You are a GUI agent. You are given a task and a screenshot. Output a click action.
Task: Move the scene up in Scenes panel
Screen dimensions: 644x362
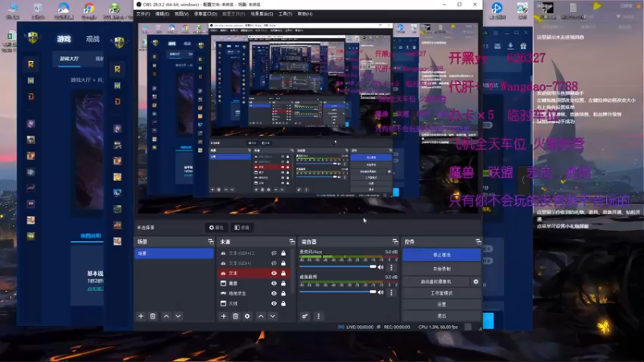tap(167, 316)
